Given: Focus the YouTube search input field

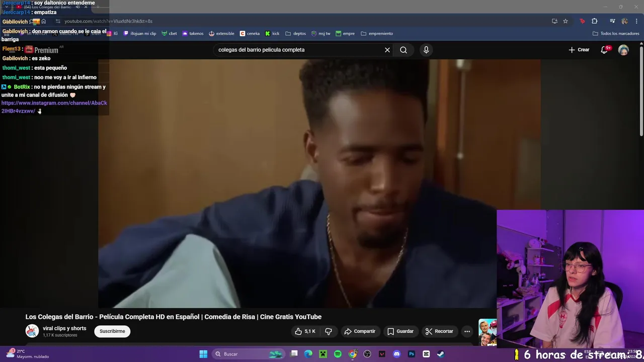Looking at the screenshot, I should click(x=299, y=50).
